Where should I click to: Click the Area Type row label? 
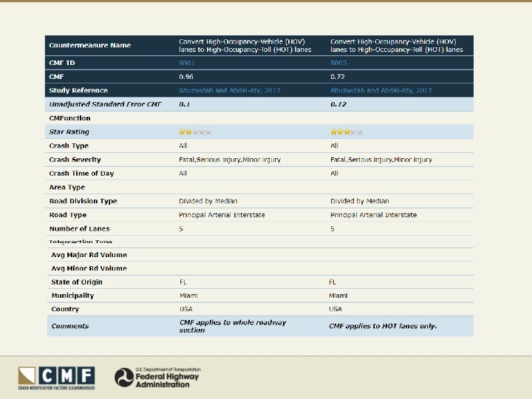coord(66,187)
